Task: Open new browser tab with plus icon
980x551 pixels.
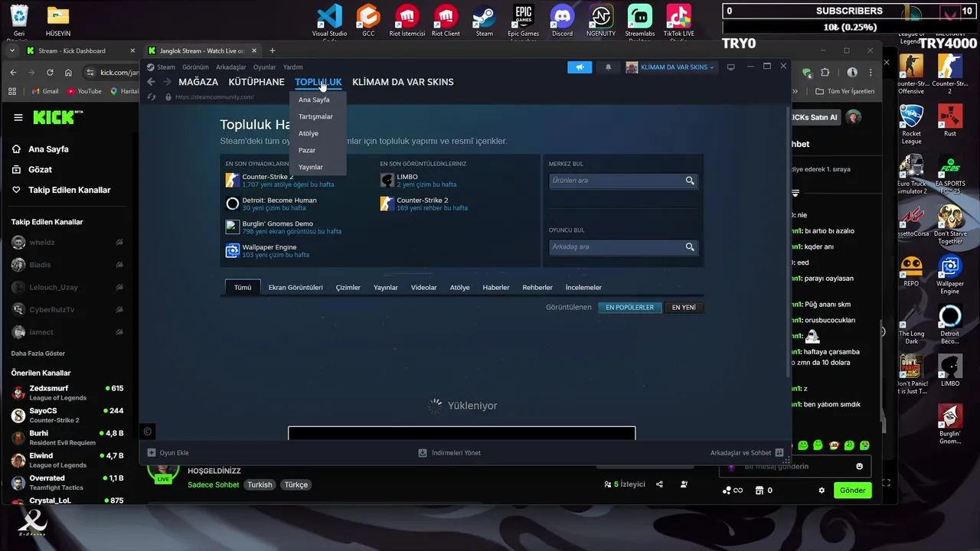Action: tap(272, 51)
